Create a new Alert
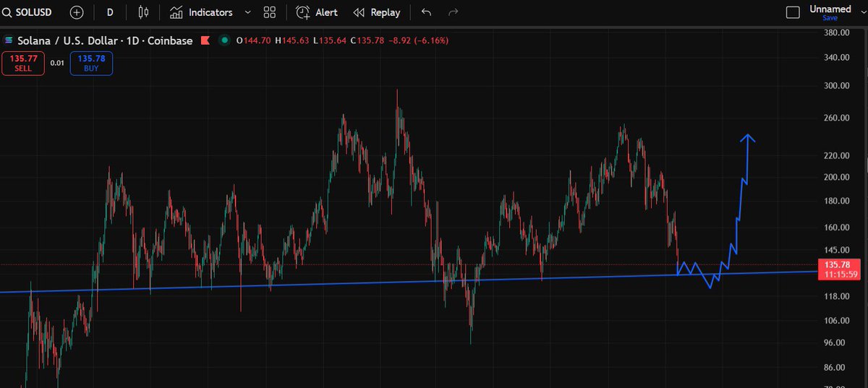868x388 pixels. [318, 12]
